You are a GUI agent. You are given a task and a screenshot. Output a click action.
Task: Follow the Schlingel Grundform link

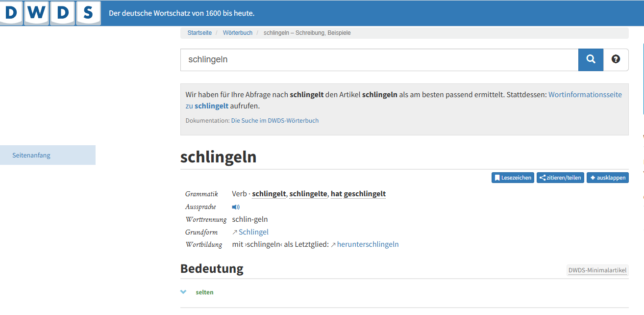[x=253, y=232]
